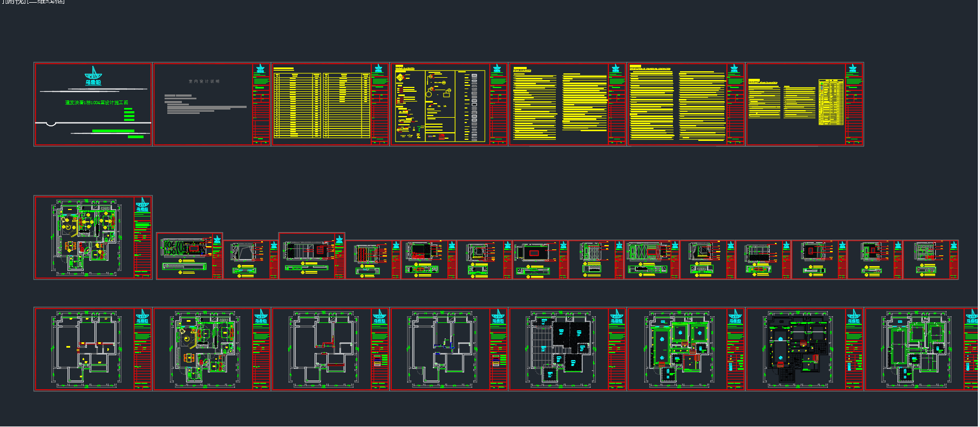This screenshot has height=427, width=980.
Task: Select the large furniture plan in the middle row
Action: pos(86,238)
